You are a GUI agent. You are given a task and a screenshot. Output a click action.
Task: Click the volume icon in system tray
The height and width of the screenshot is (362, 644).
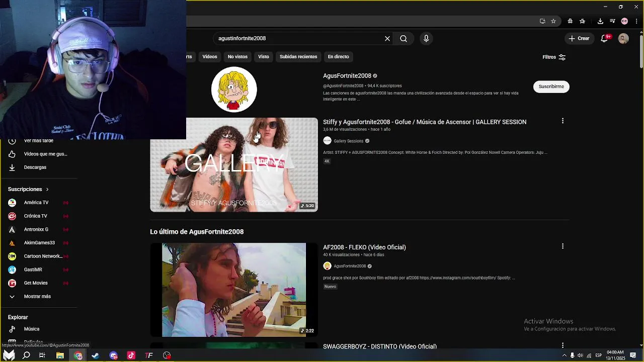coord(580,355)
